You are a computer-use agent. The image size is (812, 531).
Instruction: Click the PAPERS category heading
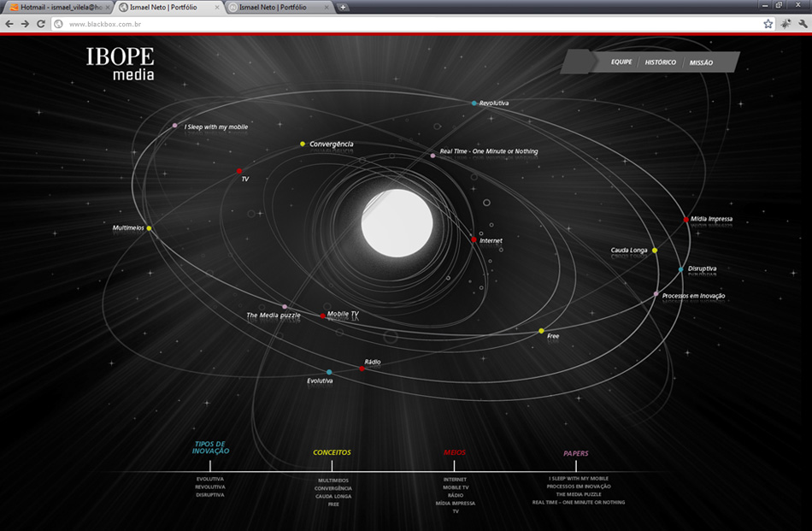[576, 453]
